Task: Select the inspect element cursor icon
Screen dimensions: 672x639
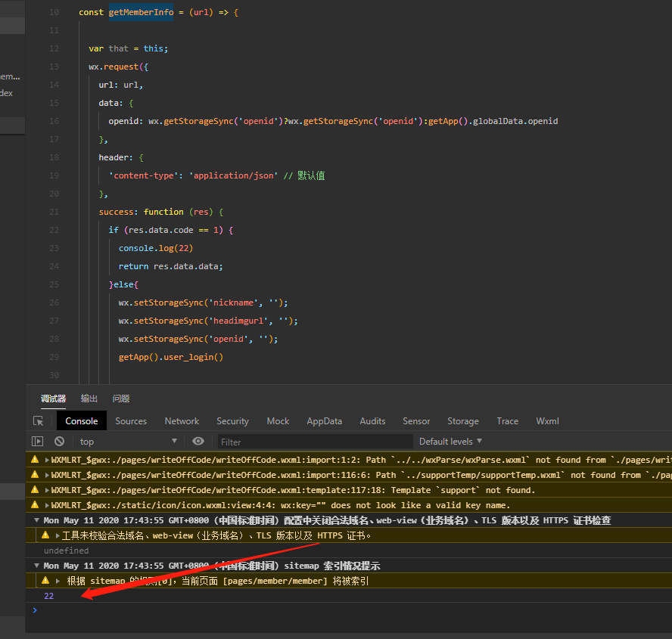Action: coord(39,420)
